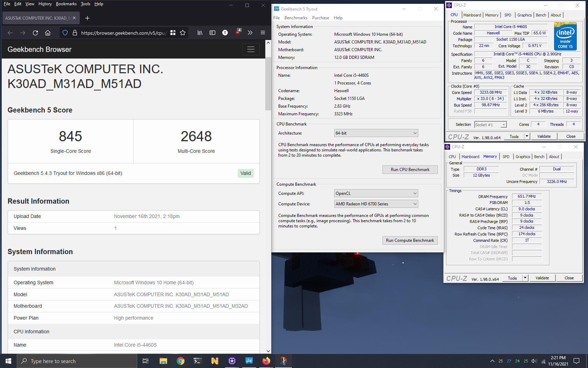The image size is (588, 368).
Task: Open Graphics tab in upper CPU-Z
Action: coord(525,15)
